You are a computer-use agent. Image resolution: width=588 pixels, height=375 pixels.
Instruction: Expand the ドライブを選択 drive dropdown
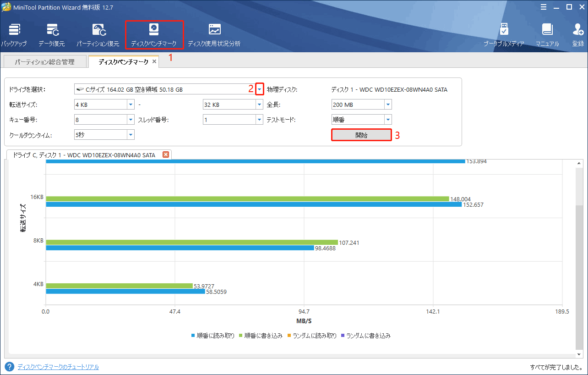coord(259,89)
